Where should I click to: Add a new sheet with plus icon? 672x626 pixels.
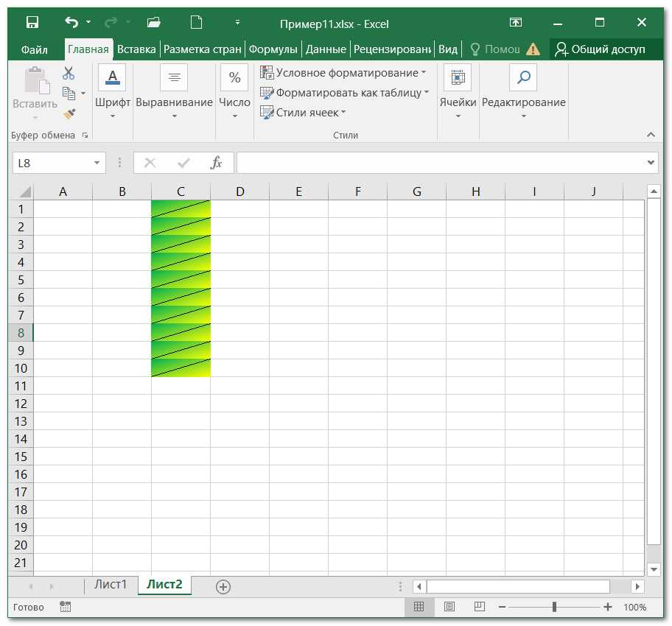point(223,586)
